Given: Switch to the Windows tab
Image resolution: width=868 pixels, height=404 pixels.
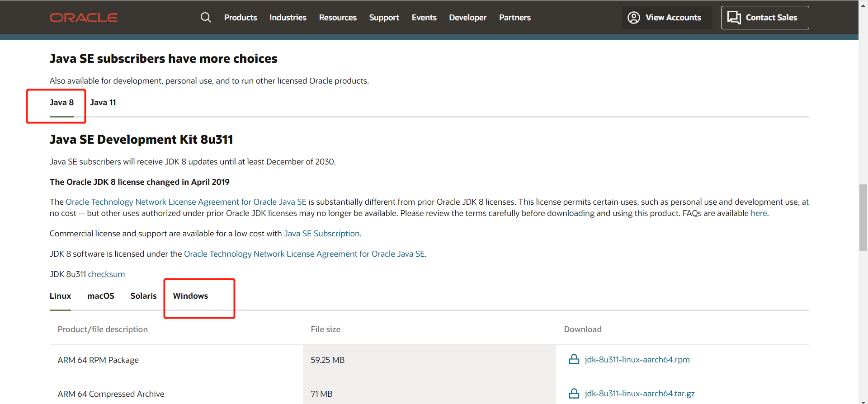Looking at the screenshot, I should pos(190,296).
